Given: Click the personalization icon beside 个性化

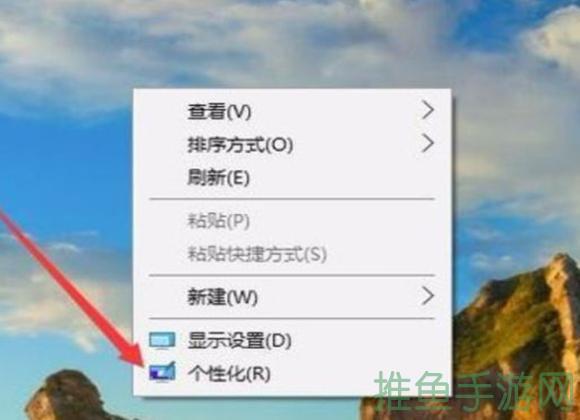Looking at the screenshot, I should pyautogui.click(x=162, y=372).
